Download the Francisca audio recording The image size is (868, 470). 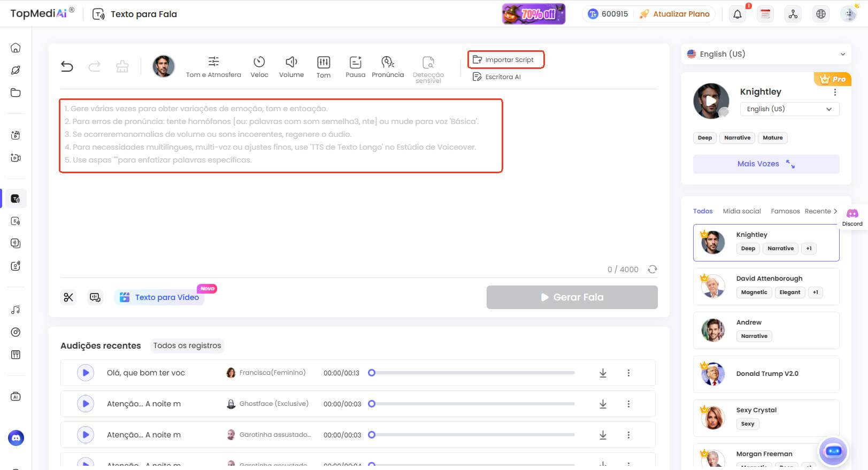pyautogui.click(x=603, y=373)
